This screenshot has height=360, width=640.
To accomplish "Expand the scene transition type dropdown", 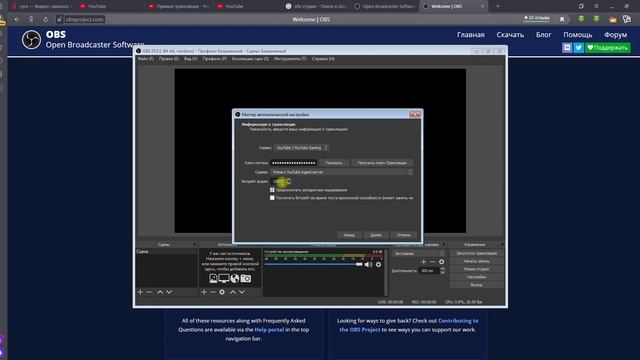I will tap(418, 253).
